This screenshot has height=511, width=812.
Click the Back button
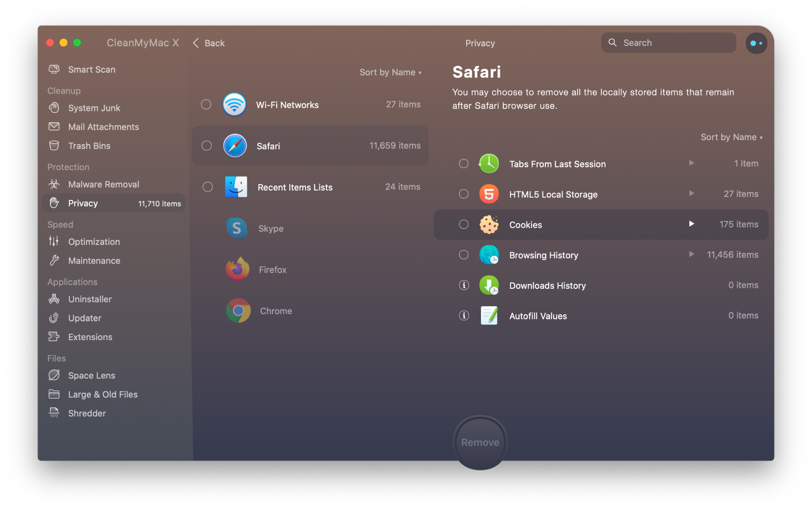pyautogui.click(x=209, y=43)
